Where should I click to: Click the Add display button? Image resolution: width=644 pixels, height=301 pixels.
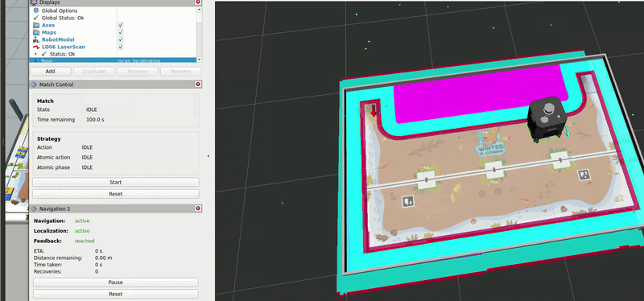[50, 72]
